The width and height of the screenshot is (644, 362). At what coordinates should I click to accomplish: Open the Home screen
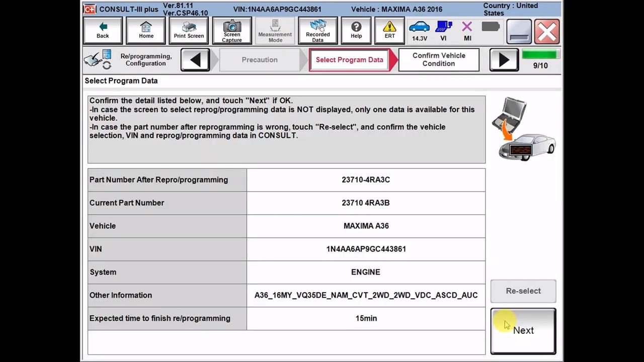146,31
